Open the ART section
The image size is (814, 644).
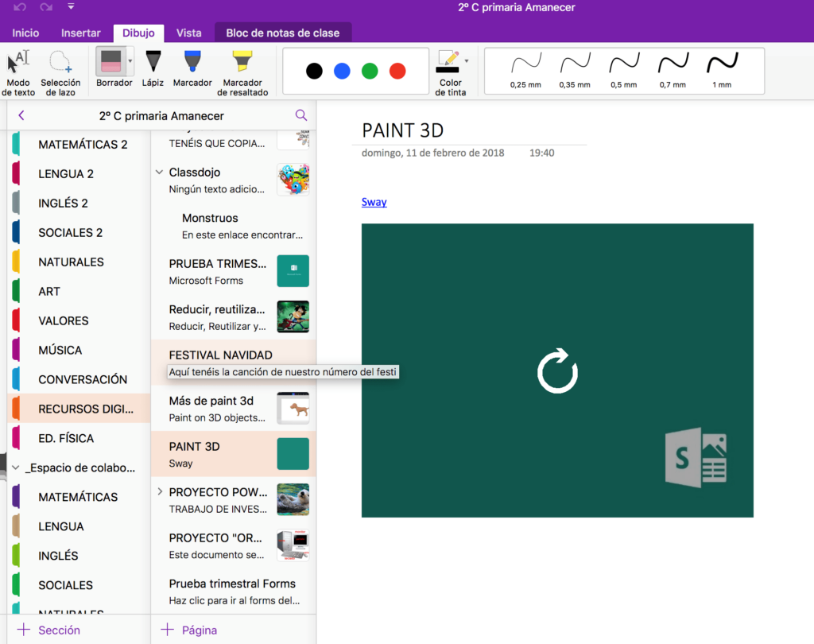tap(79, 291)
